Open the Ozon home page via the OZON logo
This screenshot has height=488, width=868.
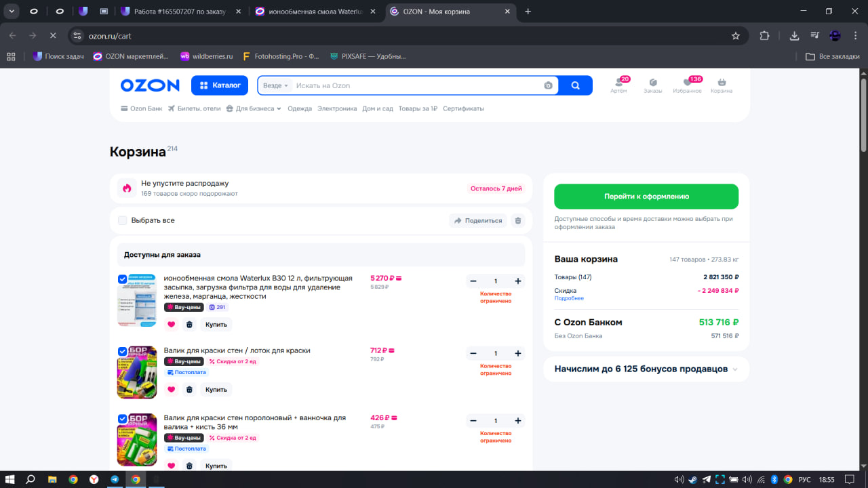pyautogui.click(x=150, y=85)
